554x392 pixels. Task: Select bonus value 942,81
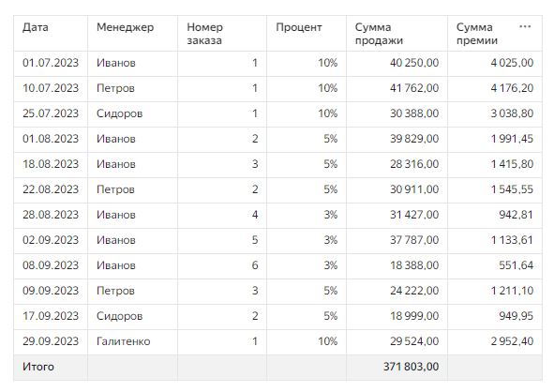(516, 215)
